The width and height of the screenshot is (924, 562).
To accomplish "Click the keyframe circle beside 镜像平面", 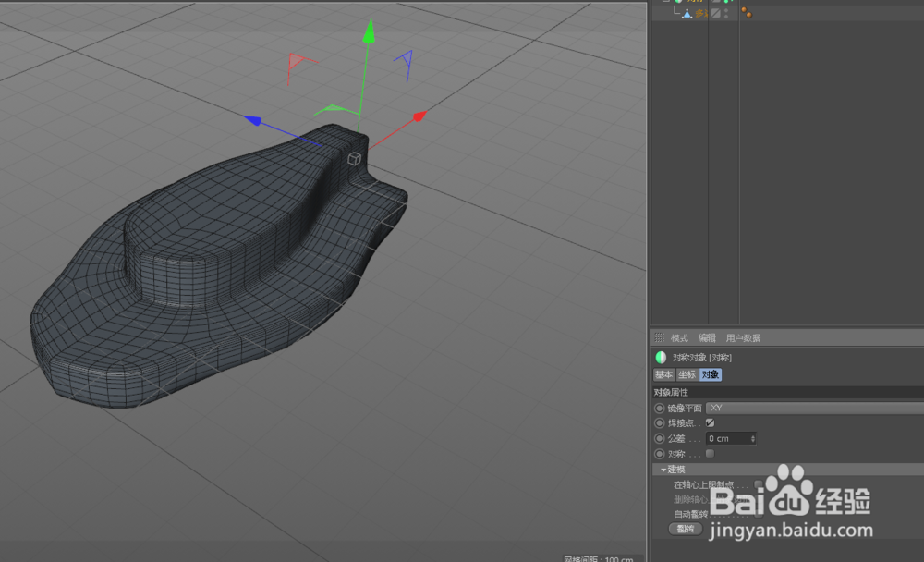I will click(x=660, y=408).
